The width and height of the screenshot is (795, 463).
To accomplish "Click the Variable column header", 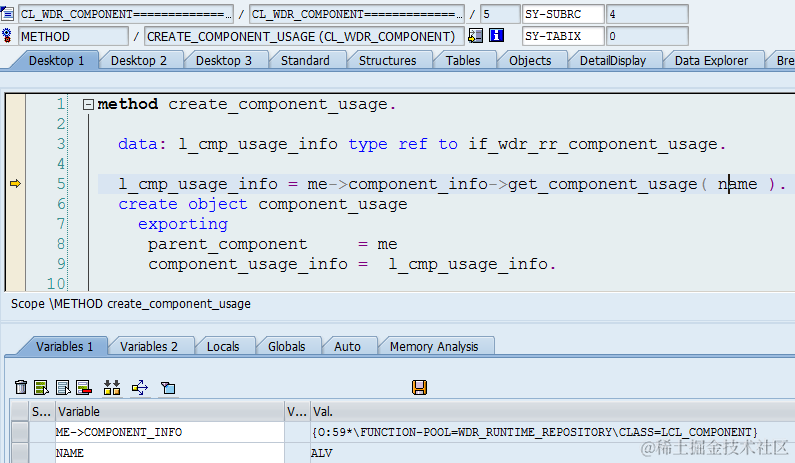I will (x=169, y=411).
